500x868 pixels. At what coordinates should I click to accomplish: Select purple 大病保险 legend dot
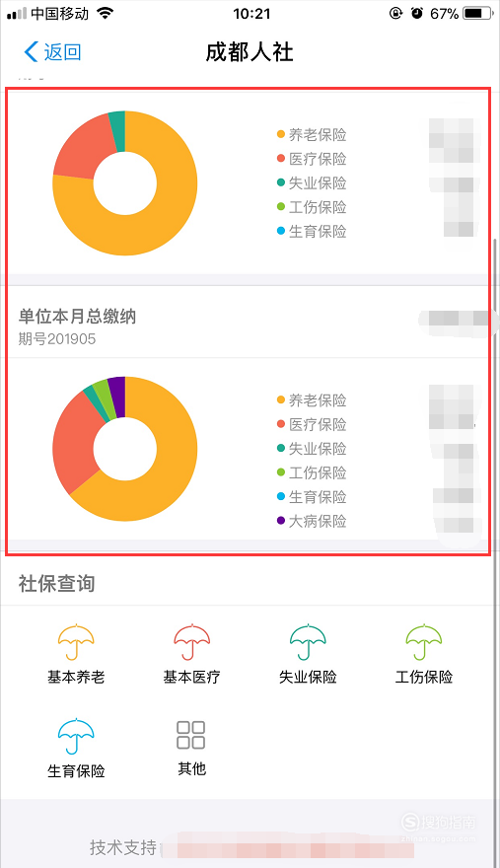click(281, 521)
